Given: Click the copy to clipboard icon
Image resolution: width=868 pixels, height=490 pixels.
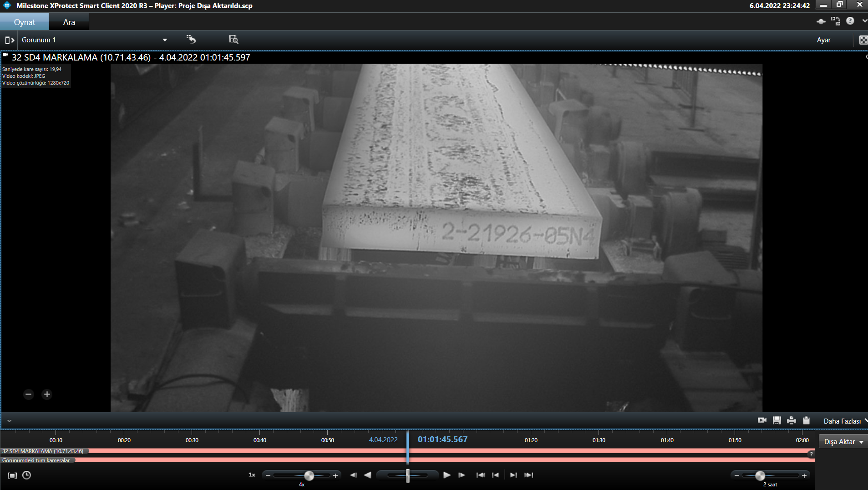Looking at the screenshot, I should tap(806, 420).
